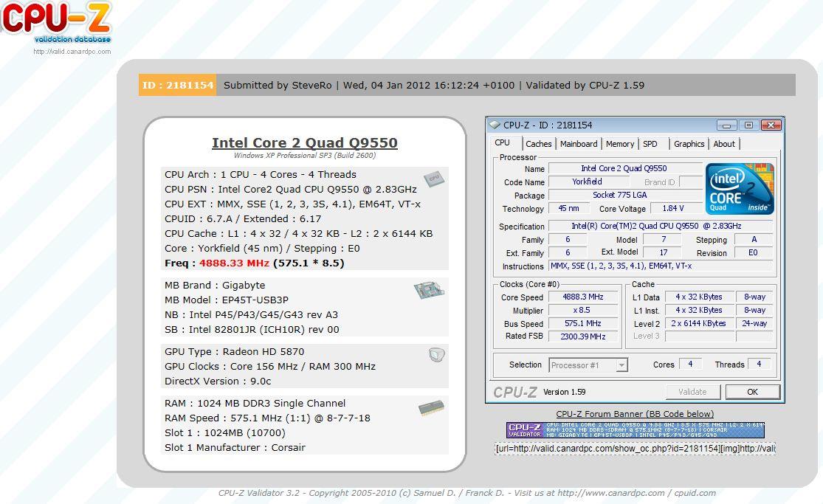
Task: Click the red 4888.33 MHz frequency text
Action: tap(234, 263)
